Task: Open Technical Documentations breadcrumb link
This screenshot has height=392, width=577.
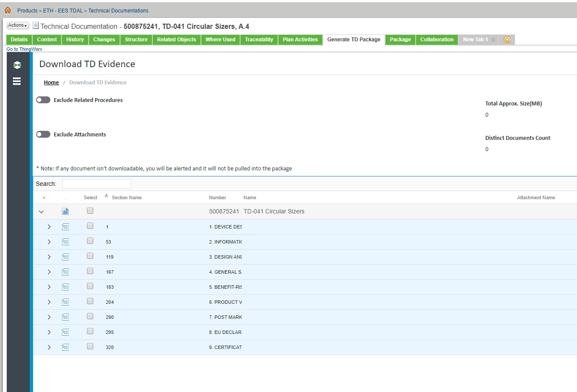Action: 118,11
